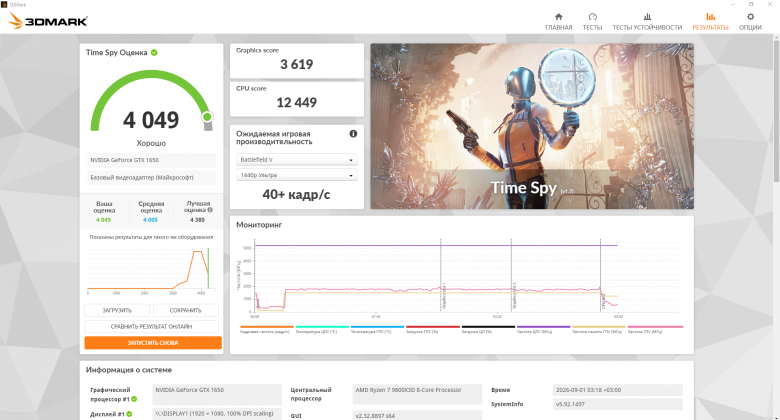Click the vertical scrollbar on the right
The image size is (780, 420).
coord(776,109)
